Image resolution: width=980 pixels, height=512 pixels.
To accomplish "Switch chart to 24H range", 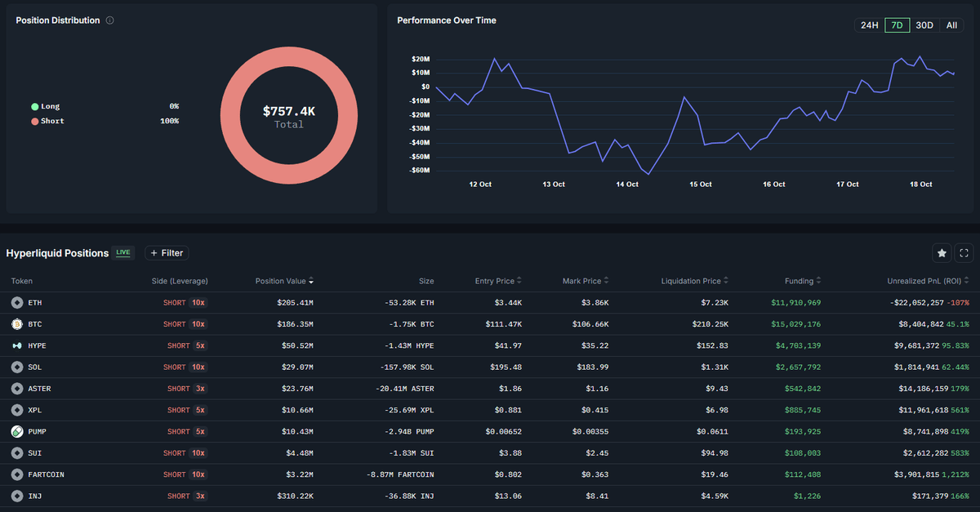I will click(869, 25).
